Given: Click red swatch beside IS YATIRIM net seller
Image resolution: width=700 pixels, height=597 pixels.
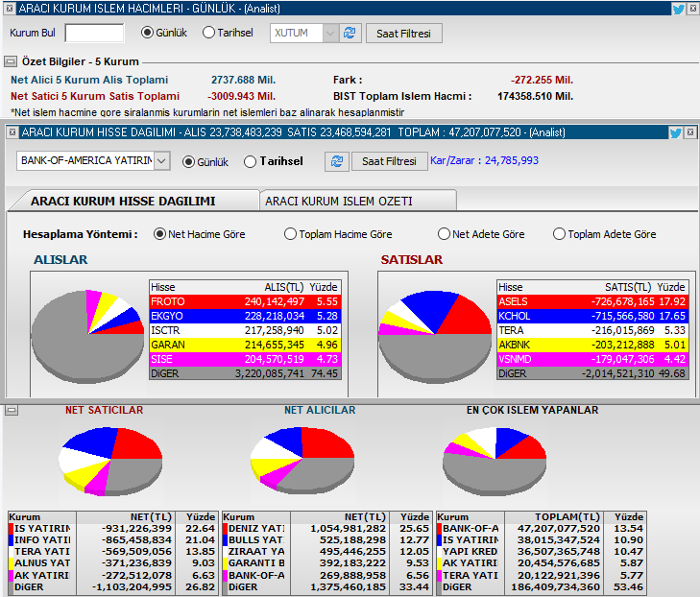Looking at the screenshot, I should pyautogui.click(x=12, y=528).
